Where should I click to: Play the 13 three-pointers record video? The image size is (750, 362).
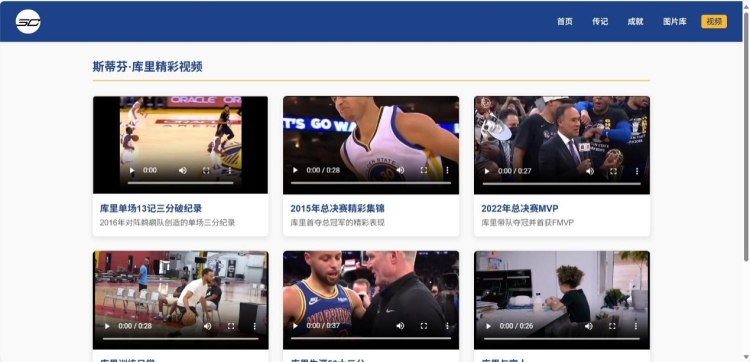click(132, 170)
